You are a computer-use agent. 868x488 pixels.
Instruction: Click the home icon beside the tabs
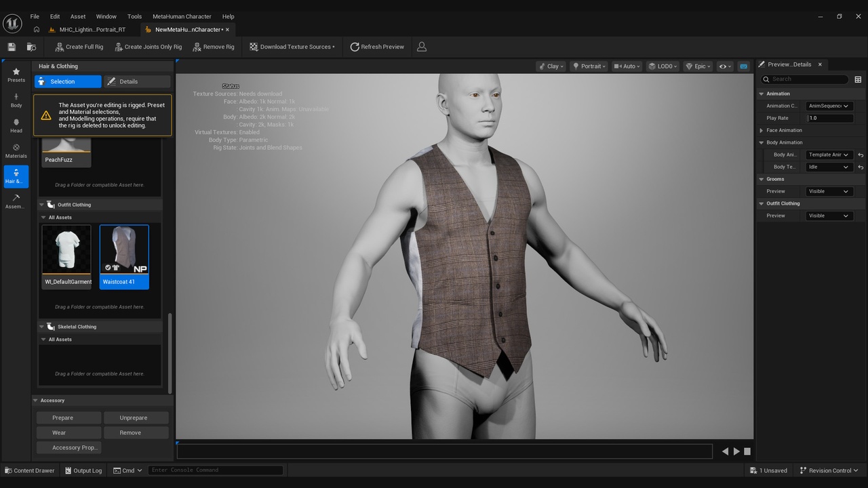tap(37, 30)
